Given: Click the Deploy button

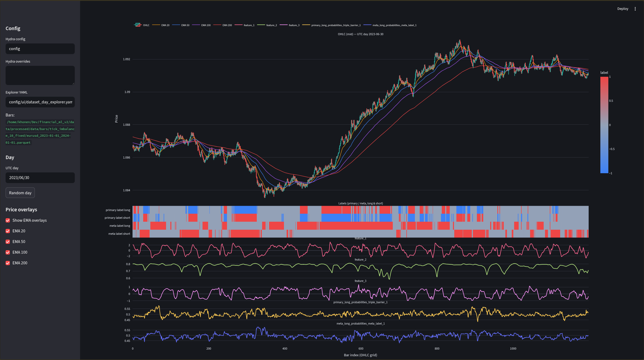Looking at the screenshot, I should click(623, 9).
